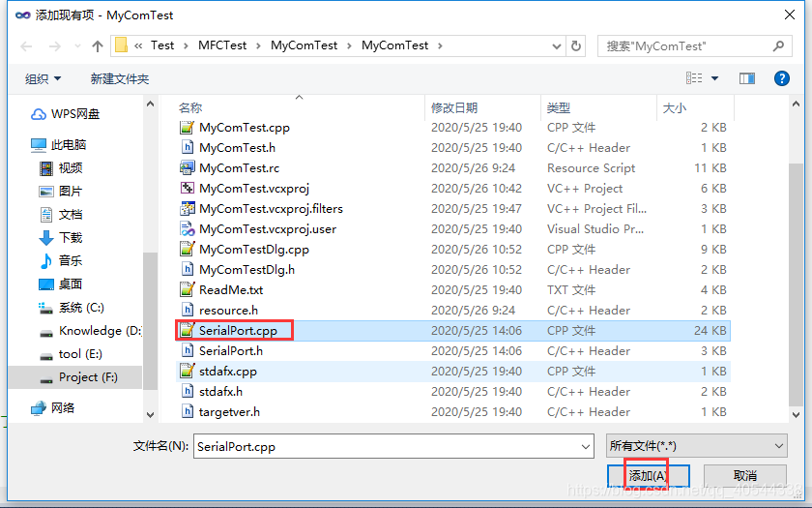
Task: Select the SerialPort.cpp file name
Action: click(238, 331)
